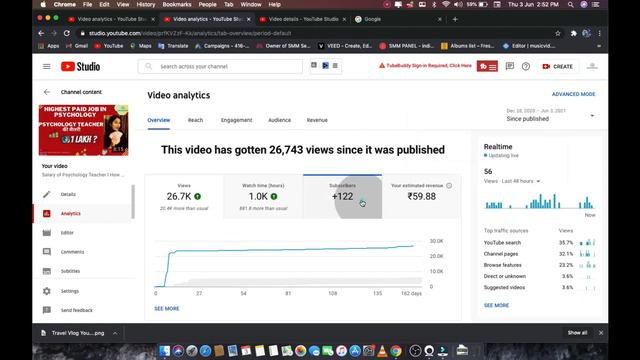The width and height of the screenshot is (640, 360).
Task: Open Comments in the left sidebar
Action: pyautogui.click(x=72, y=252)
